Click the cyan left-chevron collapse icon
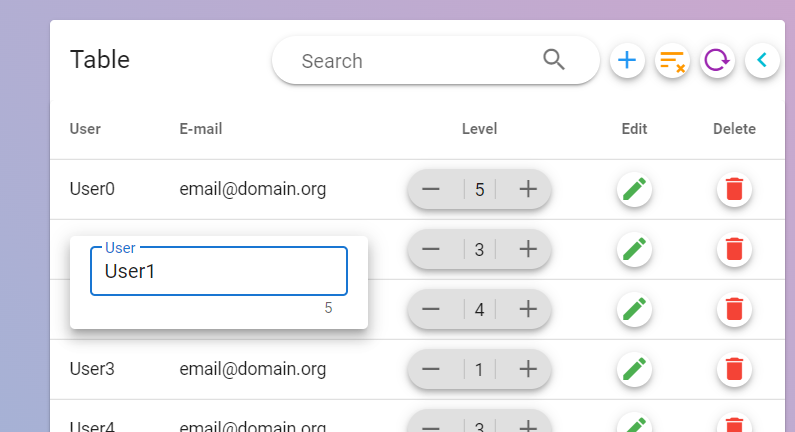The width and height of the screenshot is (795, 432). pos(762,61)
